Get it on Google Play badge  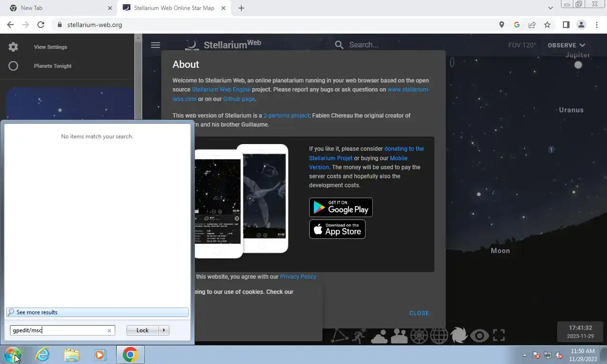coord(340,207)
